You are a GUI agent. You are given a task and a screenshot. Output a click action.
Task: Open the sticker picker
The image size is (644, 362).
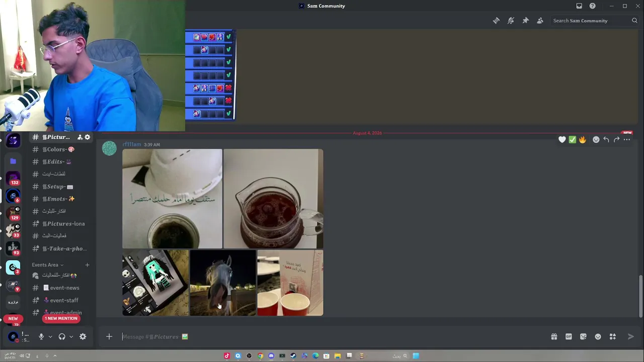pyautogui.click(x=583, y=337)
